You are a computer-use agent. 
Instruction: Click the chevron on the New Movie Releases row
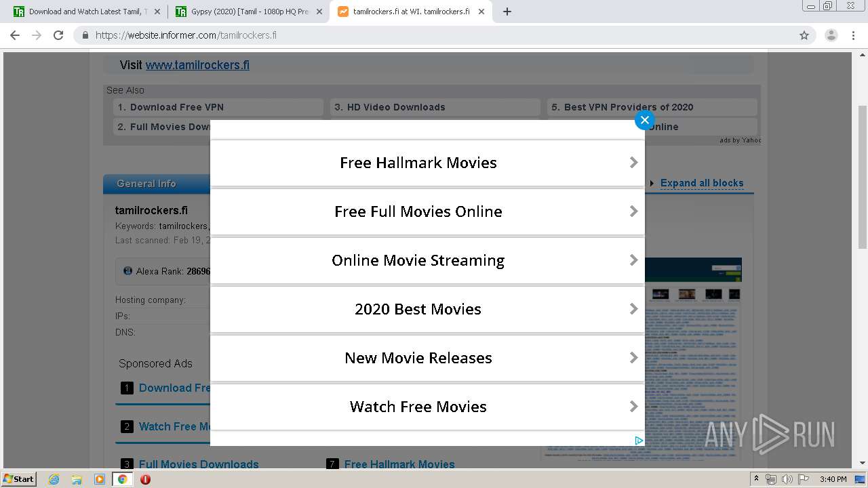(633, 358)
